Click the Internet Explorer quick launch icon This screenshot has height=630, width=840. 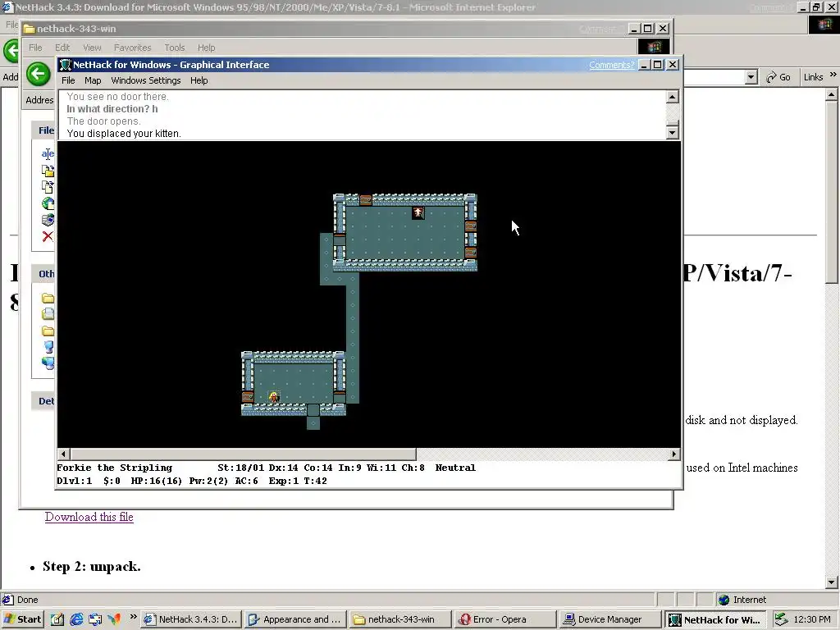click(x=76, y=619)
